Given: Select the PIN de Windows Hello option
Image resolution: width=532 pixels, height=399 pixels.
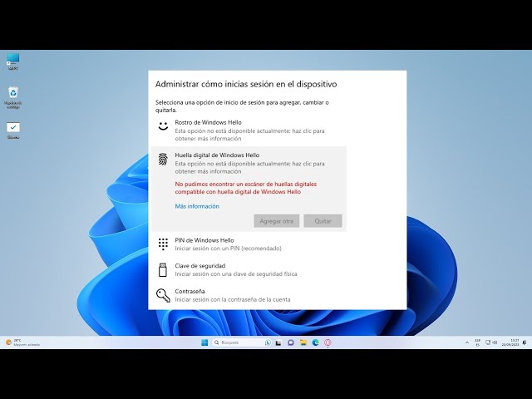Looking at the screenshot, I should click(249, 244).
